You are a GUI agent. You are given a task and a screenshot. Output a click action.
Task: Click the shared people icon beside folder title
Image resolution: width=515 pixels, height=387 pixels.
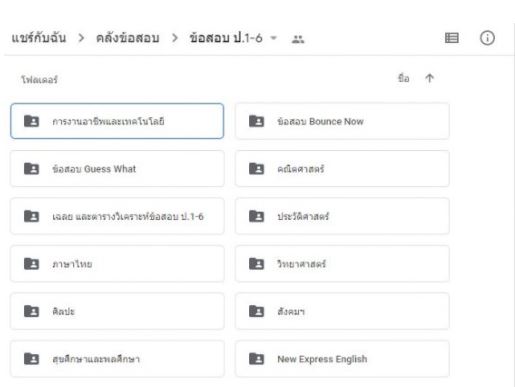click(298, 39)
